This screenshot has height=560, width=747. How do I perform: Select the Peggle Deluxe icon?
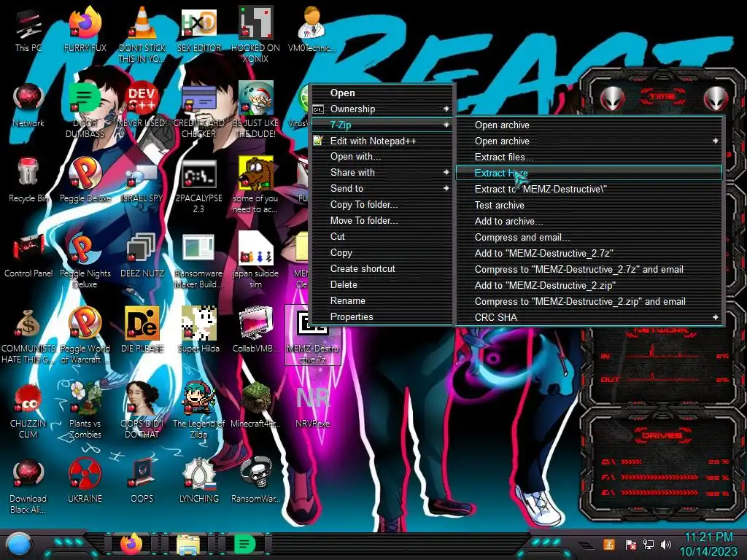[x=85, y=181]
